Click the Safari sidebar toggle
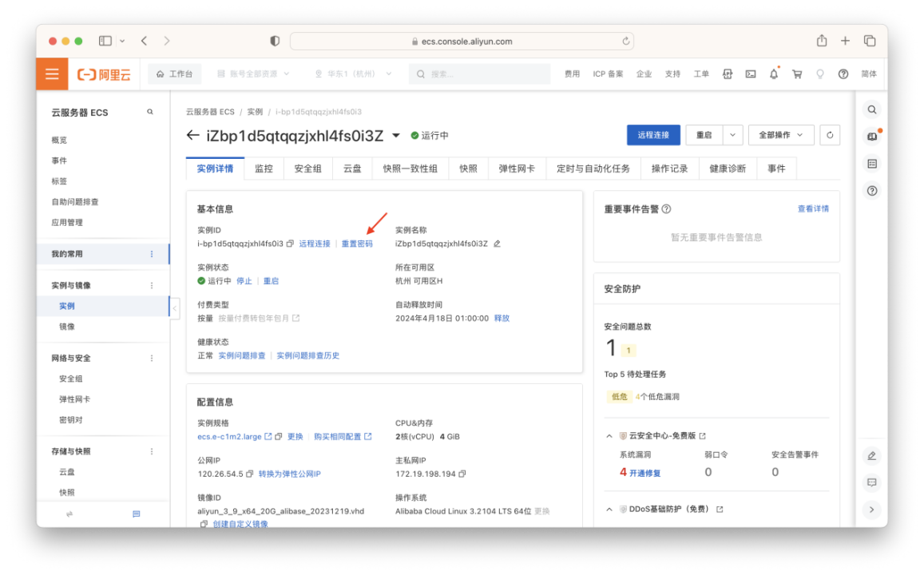Viewport: 924px width, 575px height. click(105, 41)
